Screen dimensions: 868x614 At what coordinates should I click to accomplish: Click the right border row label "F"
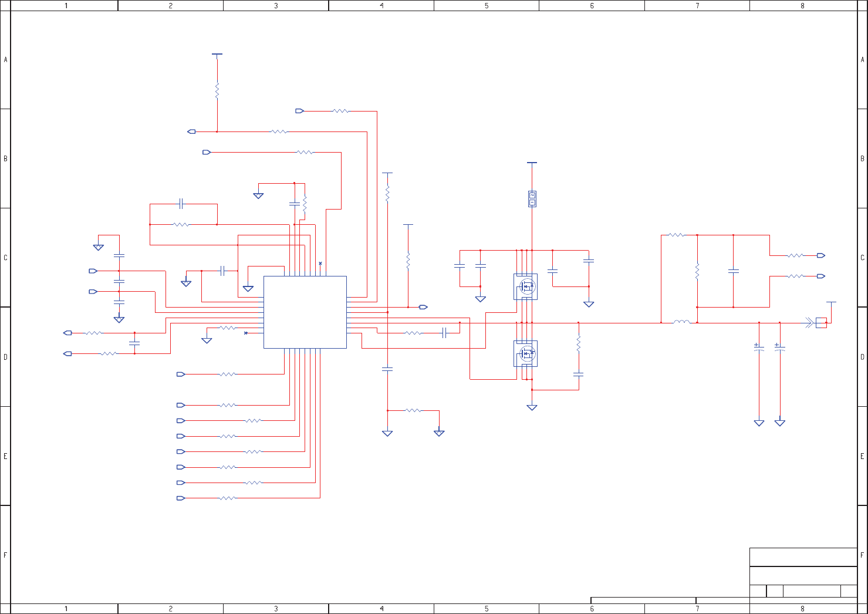click(x=862, y=555)
